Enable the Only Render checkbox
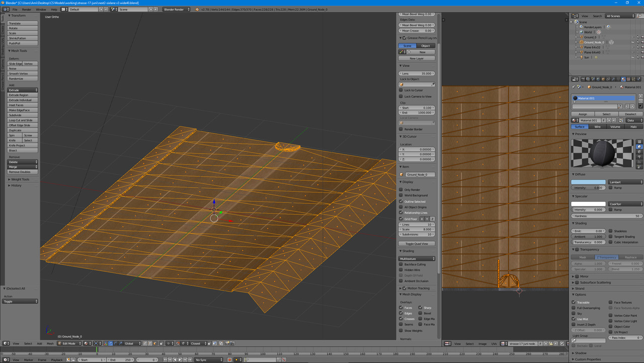 tap(401, 190)
